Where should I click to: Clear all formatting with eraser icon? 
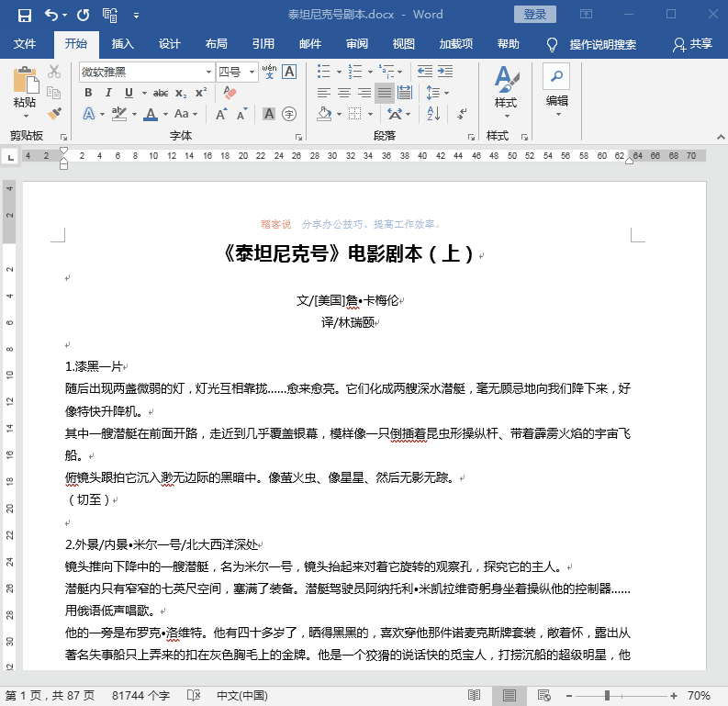pos(230,93)
